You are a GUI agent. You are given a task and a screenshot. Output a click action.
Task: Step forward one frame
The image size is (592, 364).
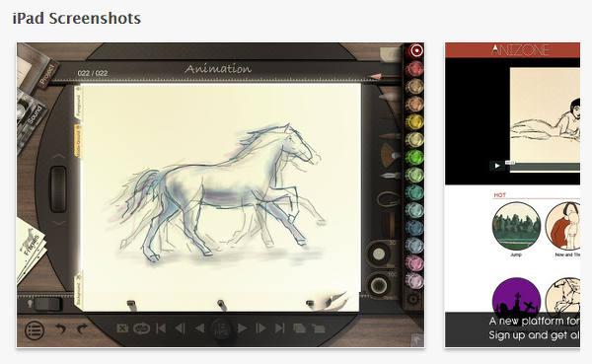click(260, 328)
